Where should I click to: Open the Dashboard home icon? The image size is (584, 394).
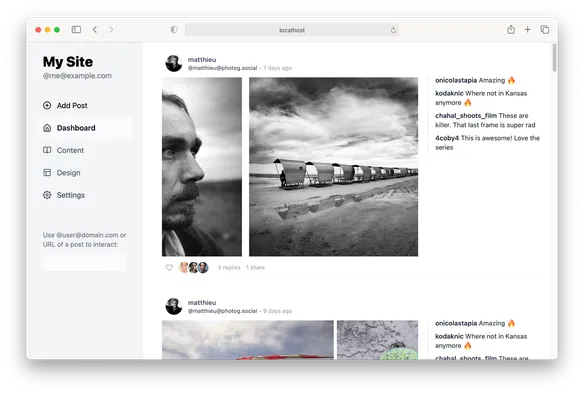pyautogui.click(x=47, y=128)
